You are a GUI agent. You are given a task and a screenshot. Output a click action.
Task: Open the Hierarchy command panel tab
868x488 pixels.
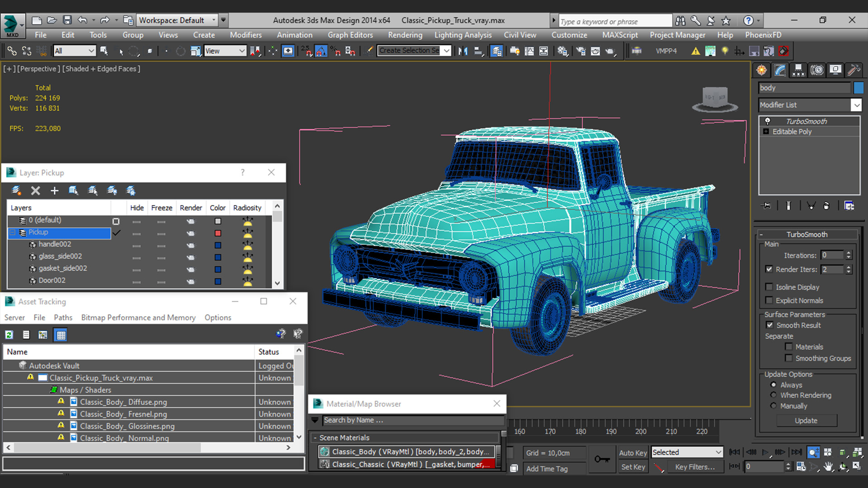click(x=798, y=70)
